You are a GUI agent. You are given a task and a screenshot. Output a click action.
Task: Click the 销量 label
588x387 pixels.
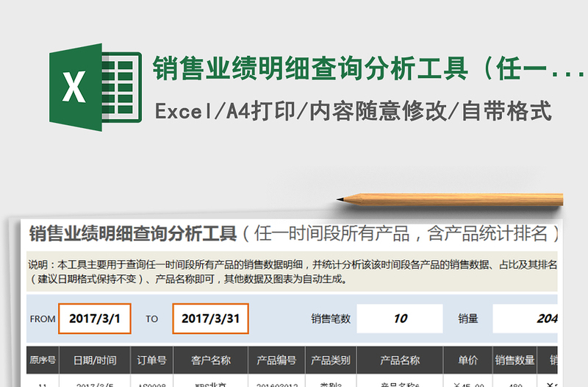(x=467, y=319)
